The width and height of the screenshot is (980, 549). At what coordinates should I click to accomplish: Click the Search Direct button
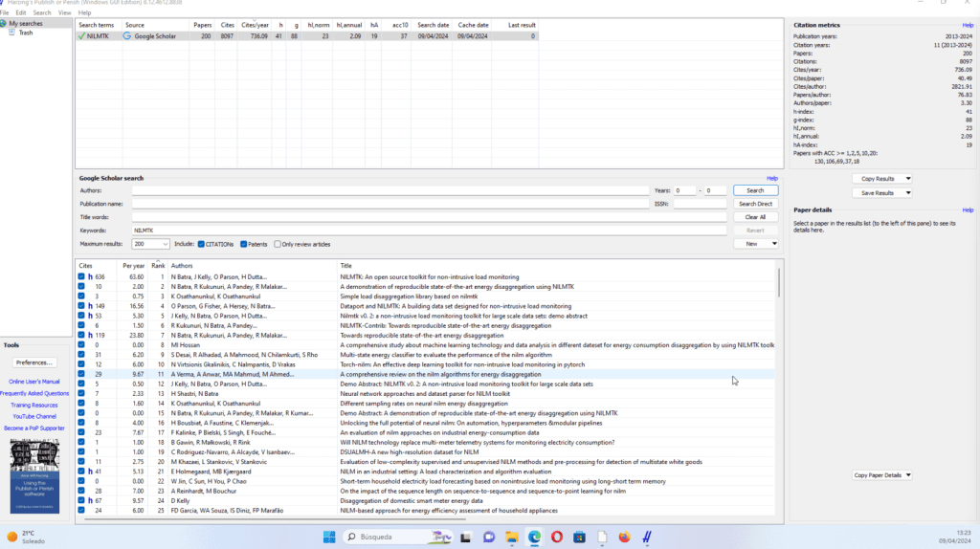click(x=755, y=204)
